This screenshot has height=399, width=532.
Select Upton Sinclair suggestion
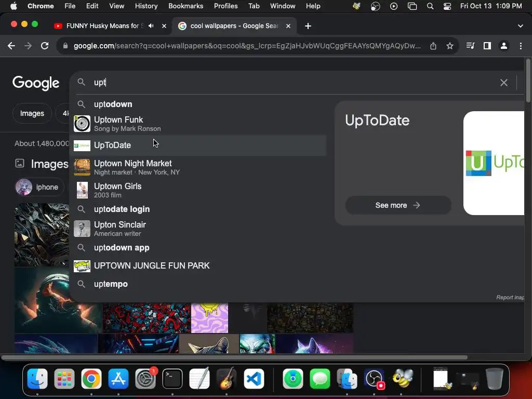(197, 229)
